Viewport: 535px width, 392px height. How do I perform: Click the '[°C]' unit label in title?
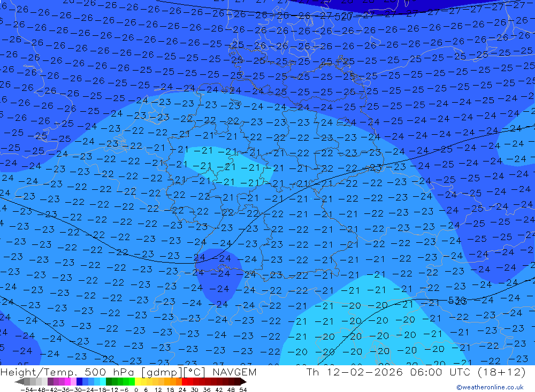click(x=195, y=372)
